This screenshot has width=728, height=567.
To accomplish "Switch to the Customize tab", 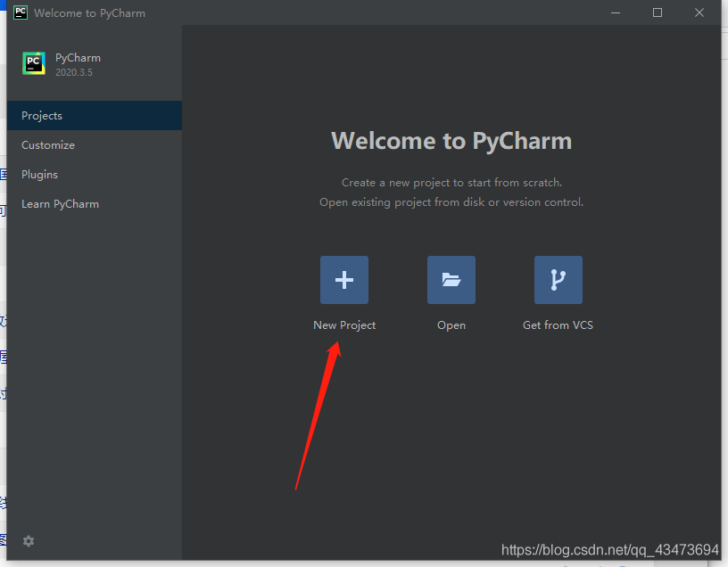I will [95, 144].
